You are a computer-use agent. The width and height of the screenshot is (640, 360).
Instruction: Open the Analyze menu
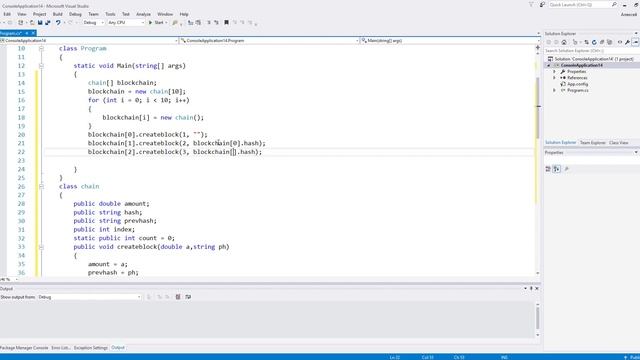tap(143, 14)
